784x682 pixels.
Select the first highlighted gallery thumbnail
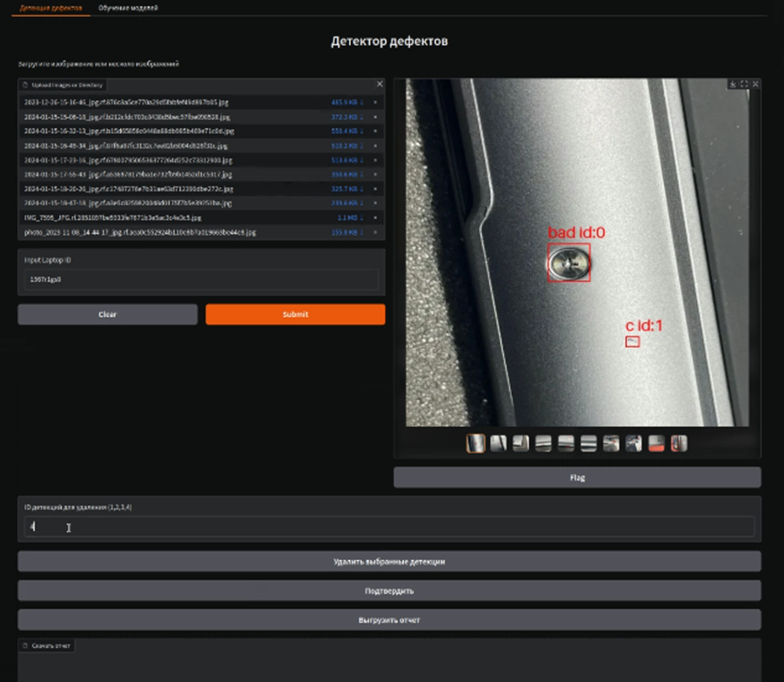pos(476,443)
